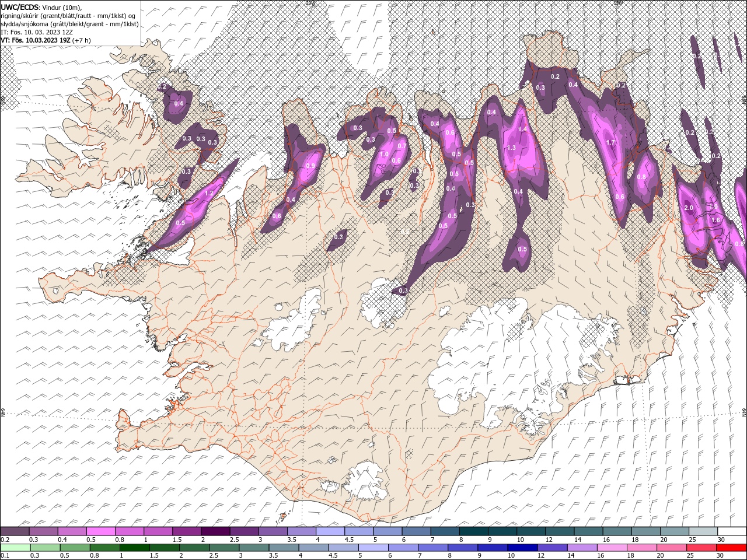
Task: Click the upper legend's 0.2 dark mauve swatch
Action: tap(15, 531)
